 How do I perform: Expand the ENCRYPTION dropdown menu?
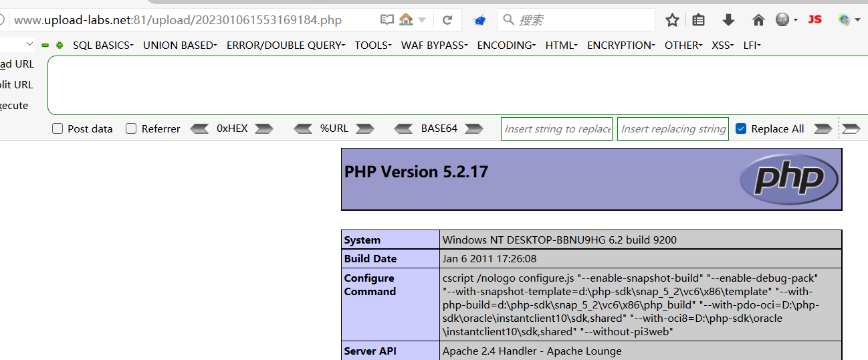pyautogui.click(x=621, y=46)
